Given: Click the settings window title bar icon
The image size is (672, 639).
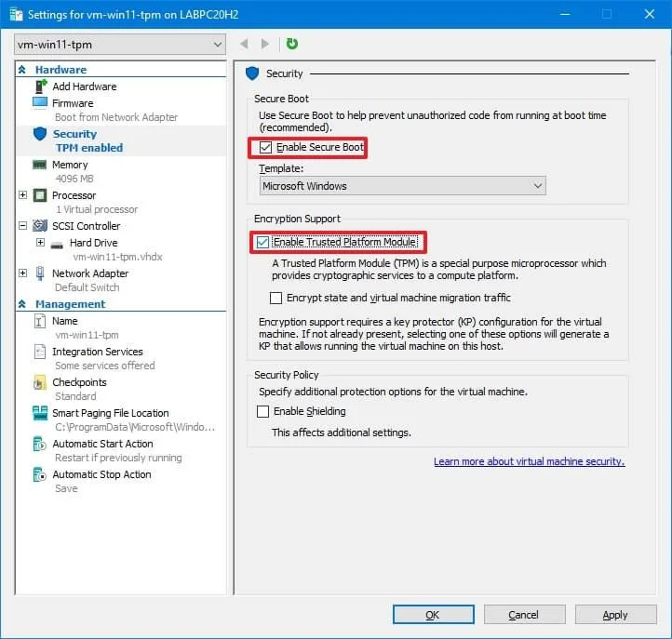Looking at the screenshot, I should pyautogui.click(x=16, y=15).
